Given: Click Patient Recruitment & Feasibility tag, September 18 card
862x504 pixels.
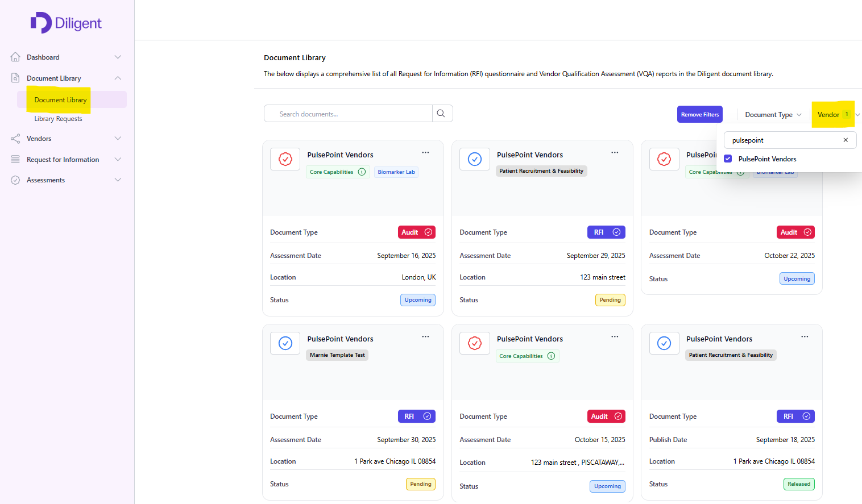Looking at the screenshot, I should tap(731, 355).
